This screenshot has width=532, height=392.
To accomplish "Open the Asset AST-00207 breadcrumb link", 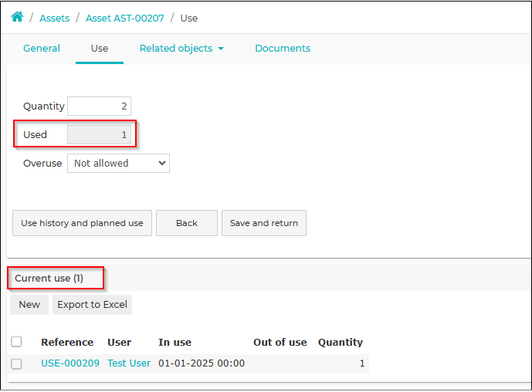I will (125, 19).
